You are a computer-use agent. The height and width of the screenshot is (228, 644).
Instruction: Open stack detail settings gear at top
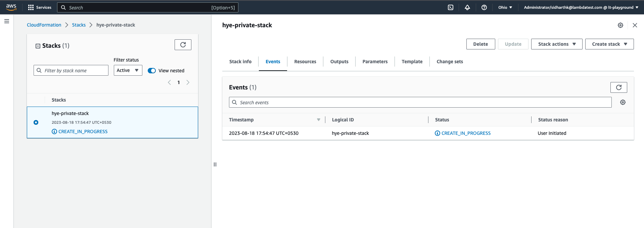click(620, 25)
